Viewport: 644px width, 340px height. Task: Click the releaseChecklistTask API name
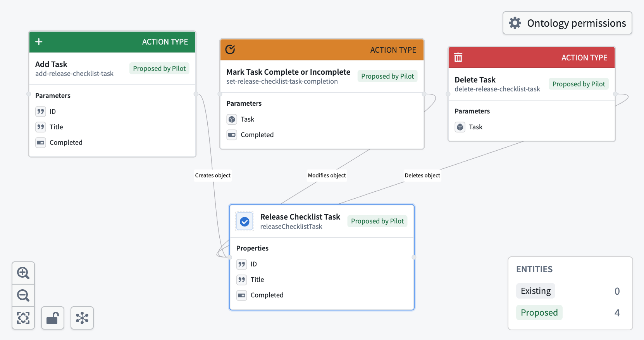pos(291,227)
